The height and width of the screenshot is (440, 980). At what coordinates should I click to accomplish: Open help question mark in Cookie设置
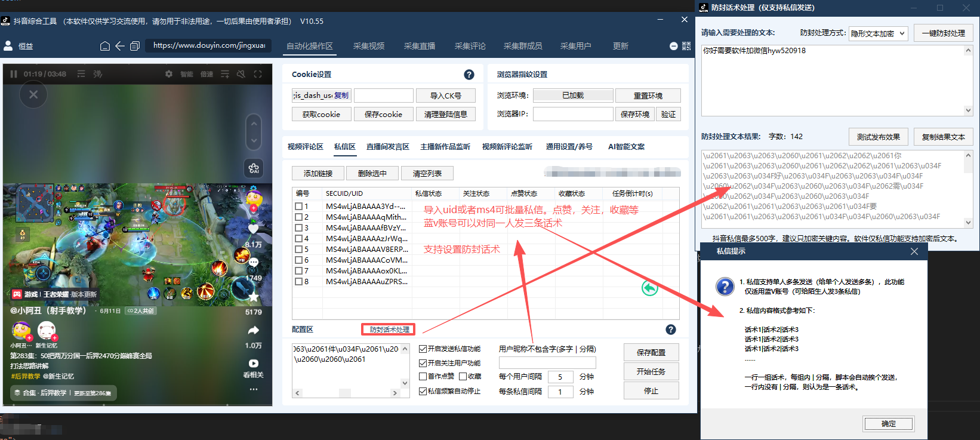469,75
